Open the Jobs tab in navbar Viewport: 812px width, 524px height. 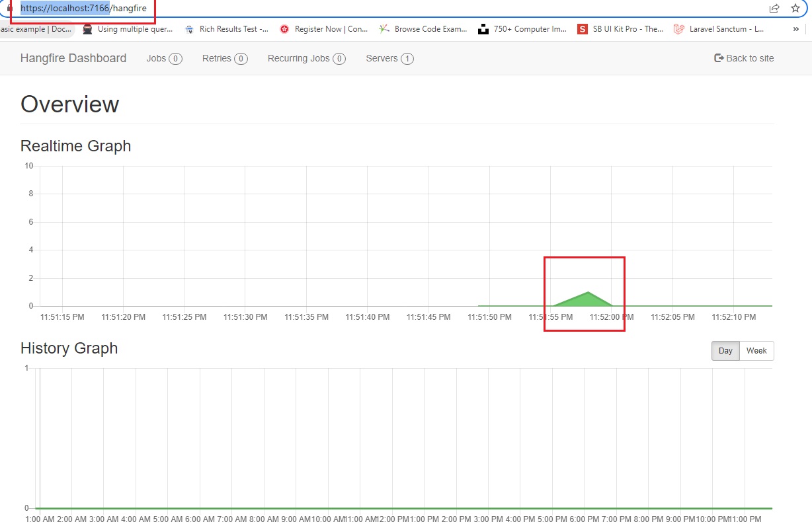tap(164, 58)
